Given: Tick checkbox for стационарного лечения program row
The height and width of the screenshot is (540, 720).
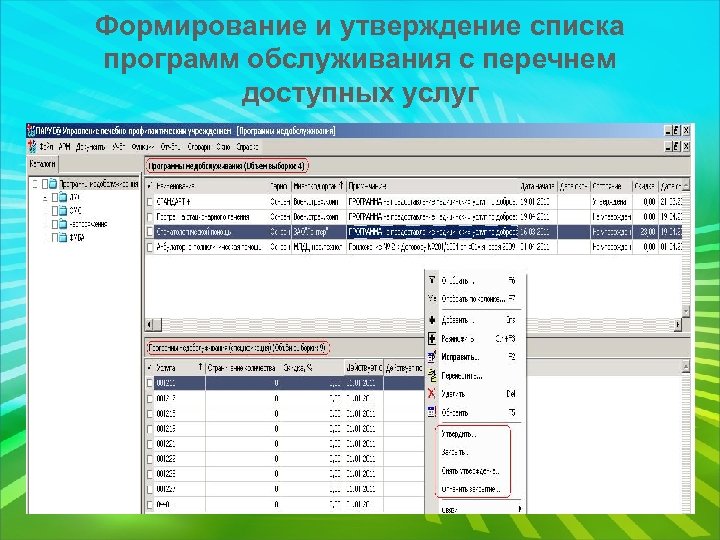Looking at the screenshot, I should 150,217.
